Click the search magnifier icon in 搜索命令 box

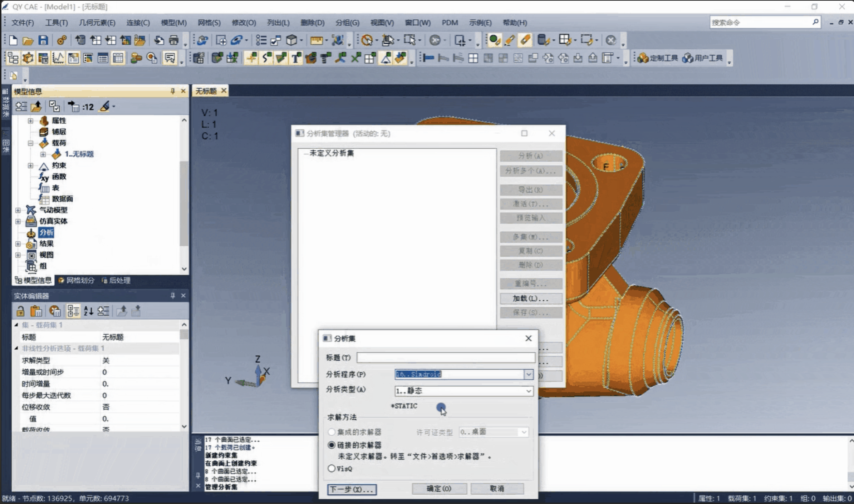coord(815,22)
